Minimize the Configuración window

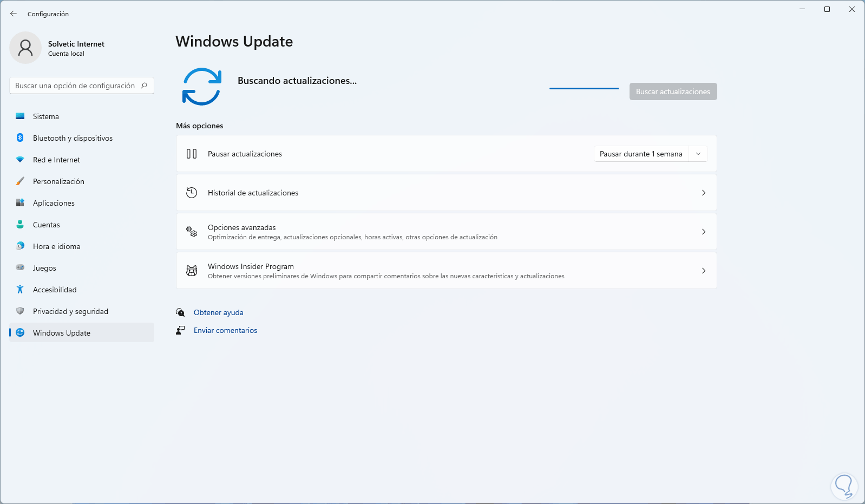802,9
